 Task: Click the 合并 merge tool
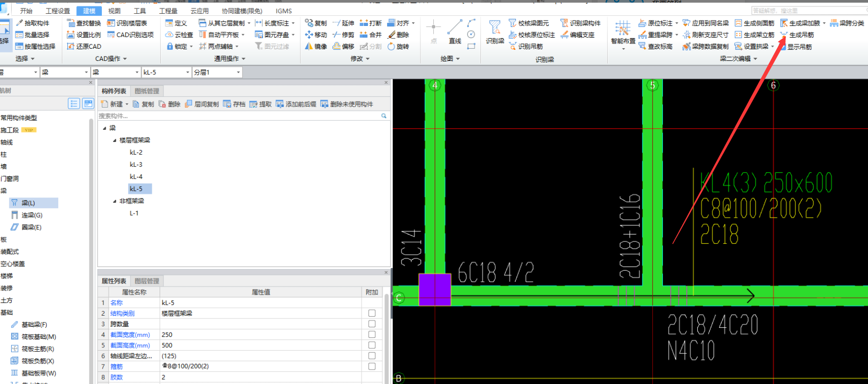pyautogui.click(x=371, y=34)
